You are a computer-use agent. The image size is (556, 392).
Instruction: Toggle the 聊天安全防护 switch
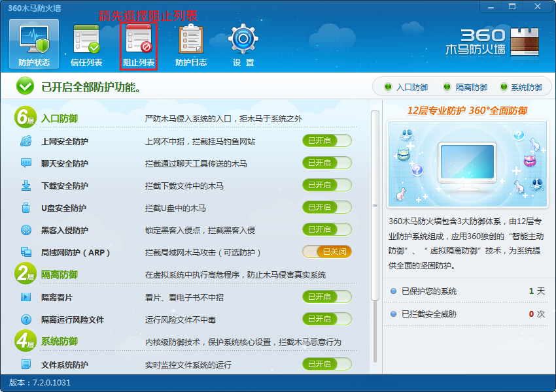[327, 163]
